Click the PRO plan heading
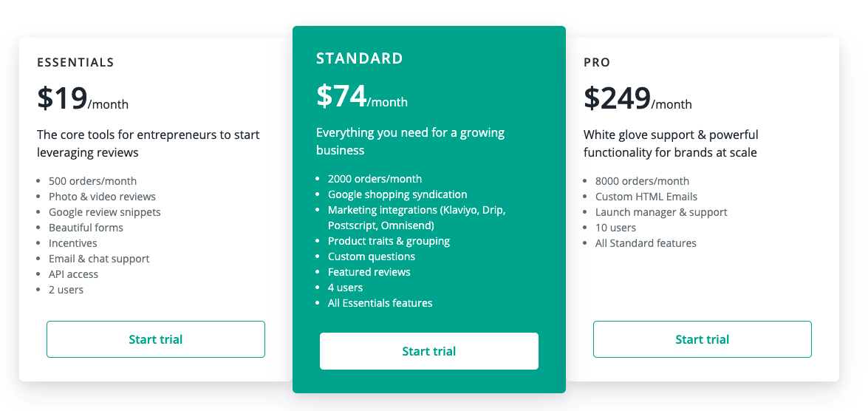 point(597,63)
